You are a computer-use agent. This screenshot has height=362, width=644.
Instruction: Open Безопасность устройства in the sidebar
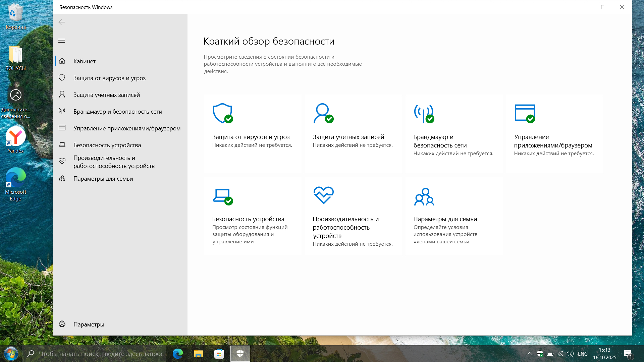[107, 145]
